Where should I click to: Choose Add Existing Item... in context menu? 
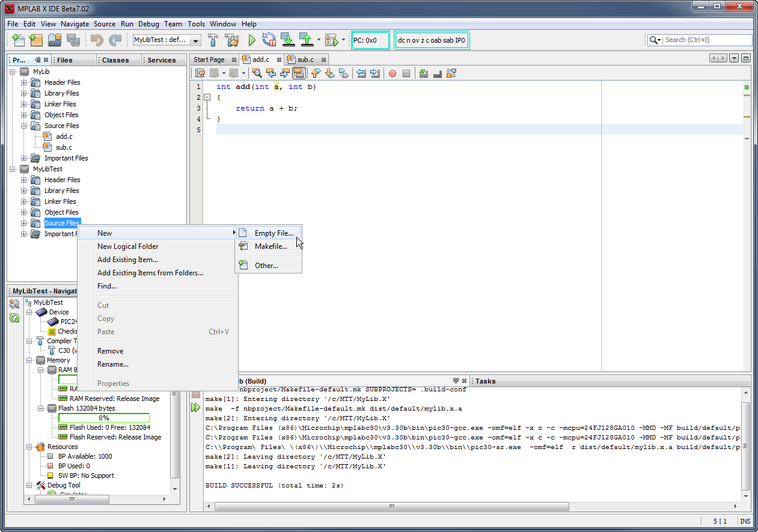click(127, 260)
